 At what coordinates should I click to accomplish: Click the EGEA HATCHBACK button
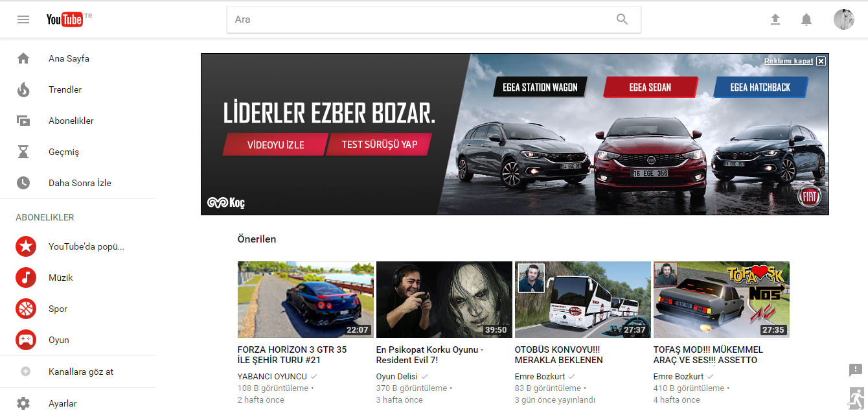[x=760, y=87]
